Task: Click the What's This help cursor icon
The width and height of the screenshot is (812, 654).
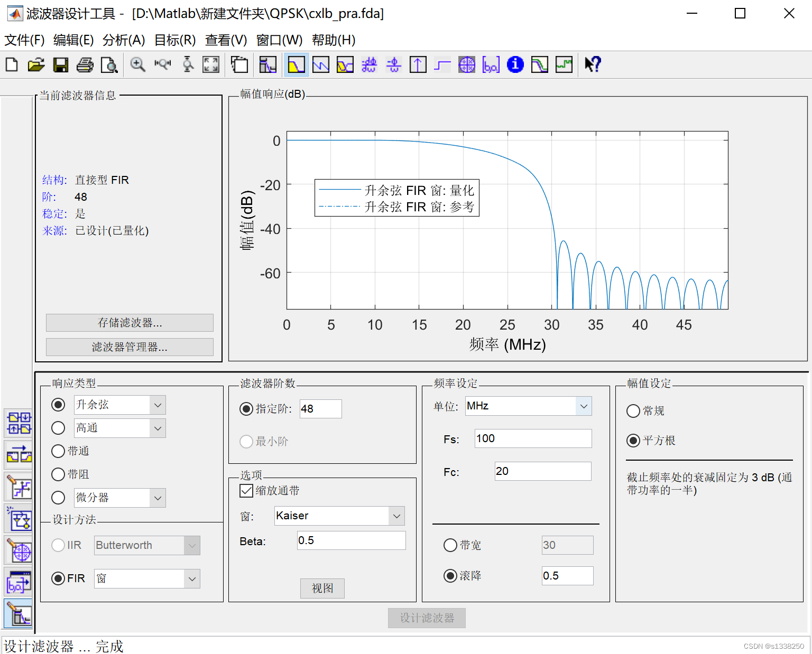Action: [593, 65]
